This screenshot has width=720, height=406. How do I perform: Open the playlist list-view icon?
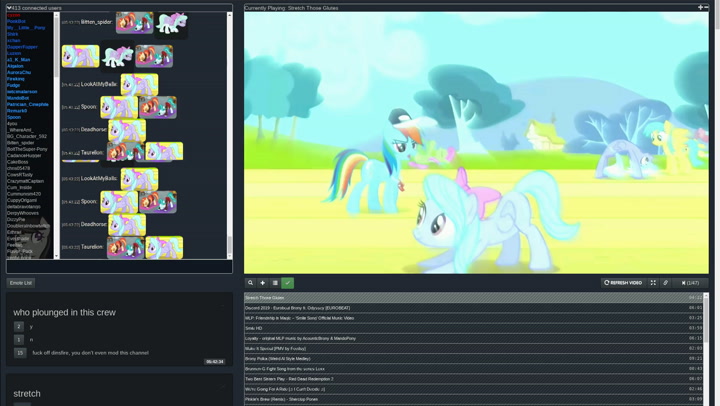pyautogui.click(x=275, y=283)
